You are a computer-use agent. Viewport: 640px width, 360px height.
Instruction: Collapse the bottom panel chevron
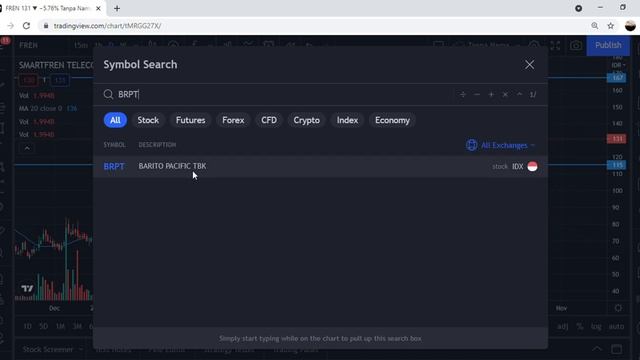[x=597, y=349]
